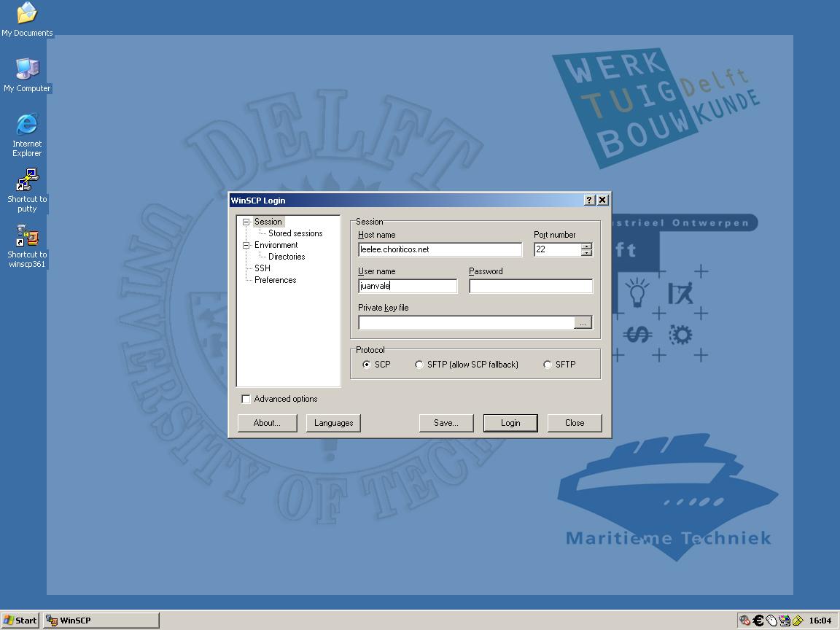Viewport: 840px width, 630px height.
Task: Click into the Password field
Action: (530, 287)
